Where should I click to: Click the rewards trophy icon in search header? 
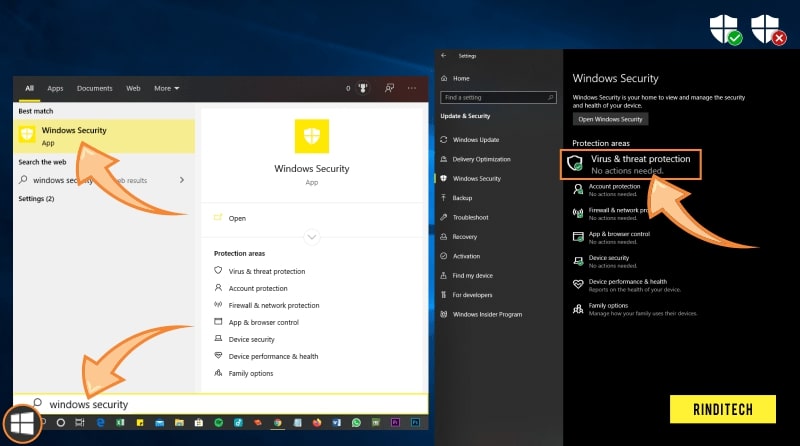(x=363, y=88)
